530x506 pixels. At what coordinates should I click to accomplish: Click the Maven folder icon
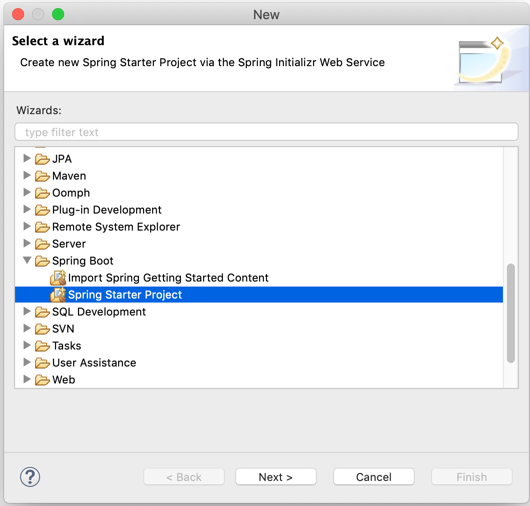pos(42,176)
